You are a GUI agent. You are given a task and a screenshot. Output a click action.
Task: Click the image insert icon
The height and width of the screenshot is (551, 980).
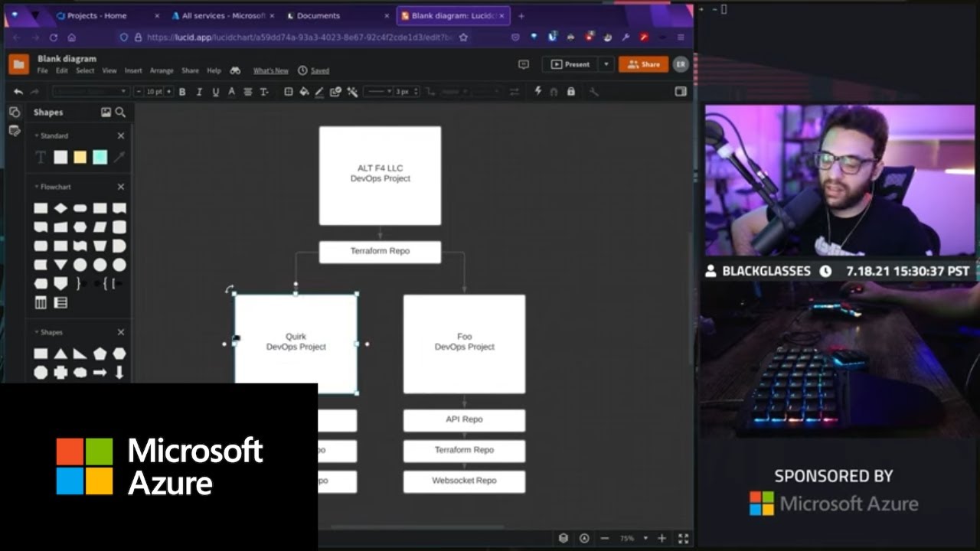(106, 112)
